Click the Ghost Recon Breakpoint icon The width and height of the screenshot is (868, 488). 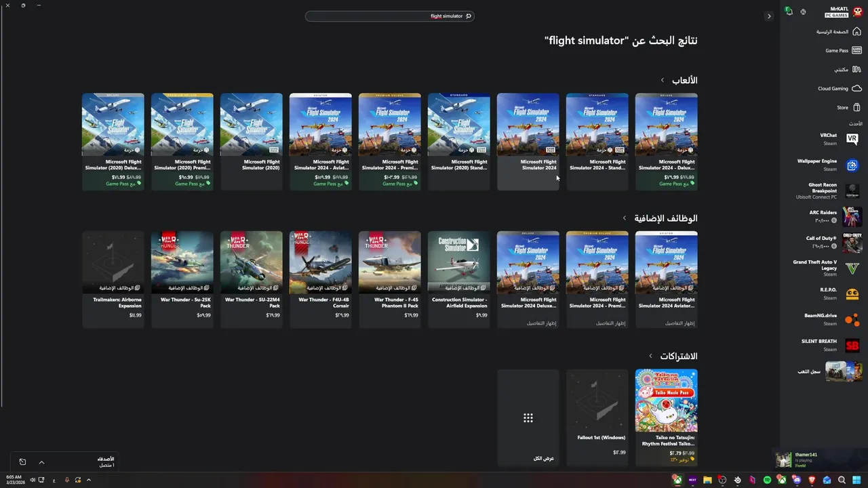pos(852,190)
